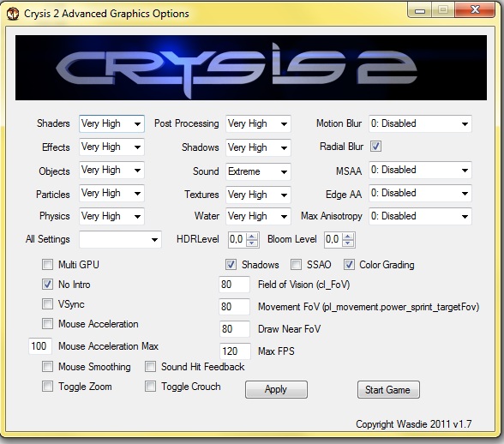Open the All Settings dropdown
The width and height of the screenshot is (504, 444).
pyautogui.click(x=120, y=239)
